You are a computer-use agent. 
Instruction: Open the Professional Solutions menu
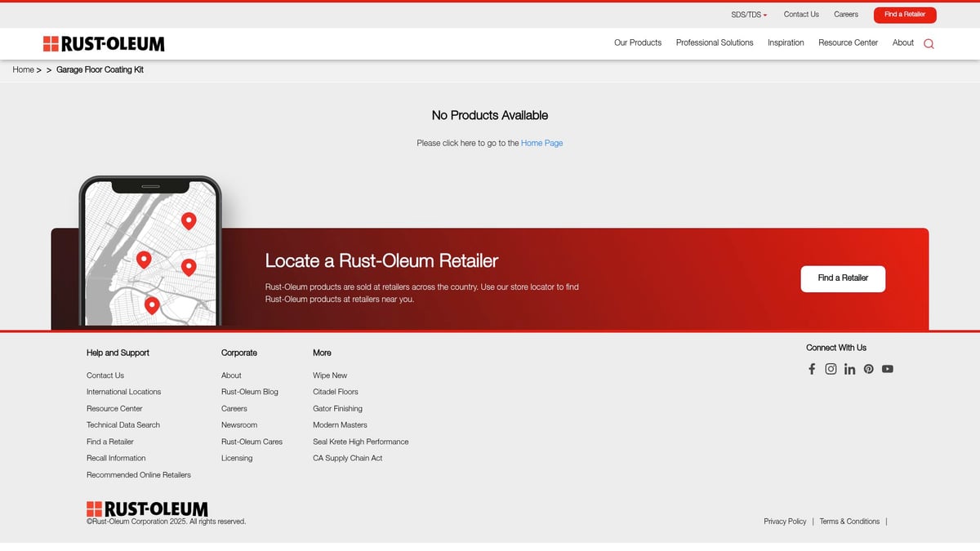tap(714, 42)
